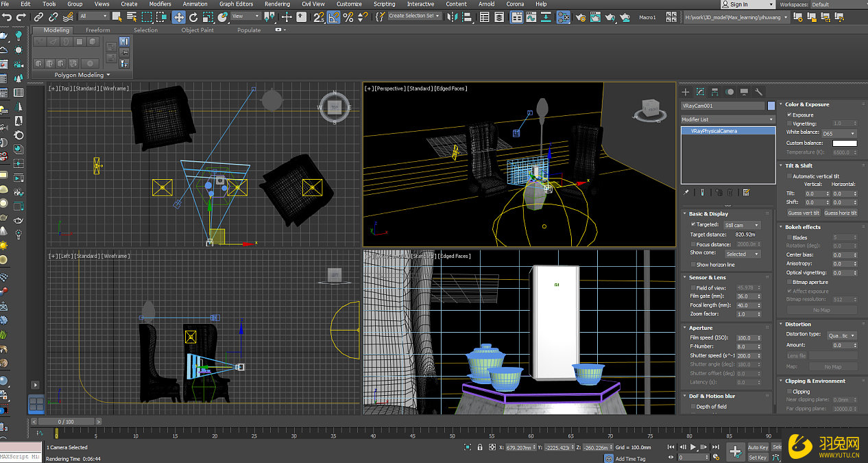Viewport: 868px width, 463px height.
Task: Enable the Vignetting checkbox
Action: pos(788,123)
